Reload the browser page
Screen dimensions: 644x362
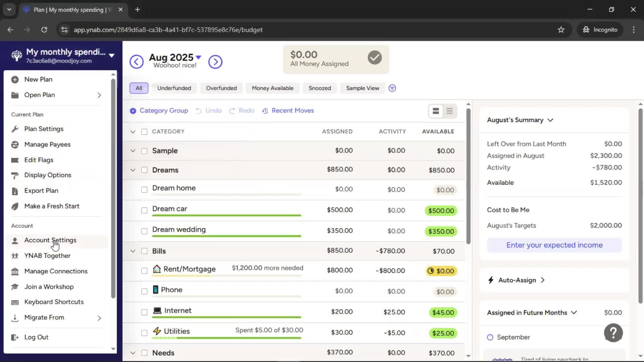click(x=44, y=30)
